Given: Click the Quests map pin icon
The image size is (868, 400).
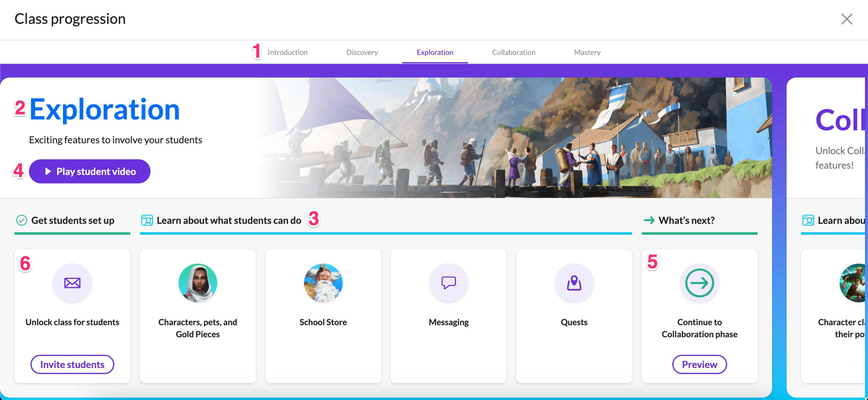Looking at the screenshot, I should [x=574, y=283].
